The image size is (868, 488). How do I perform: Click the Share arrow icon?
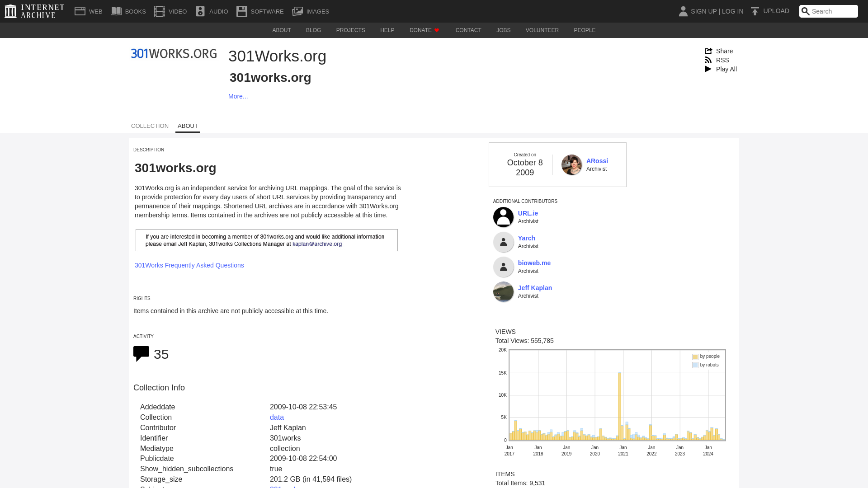pyautogui.click(x=708, y=51)
